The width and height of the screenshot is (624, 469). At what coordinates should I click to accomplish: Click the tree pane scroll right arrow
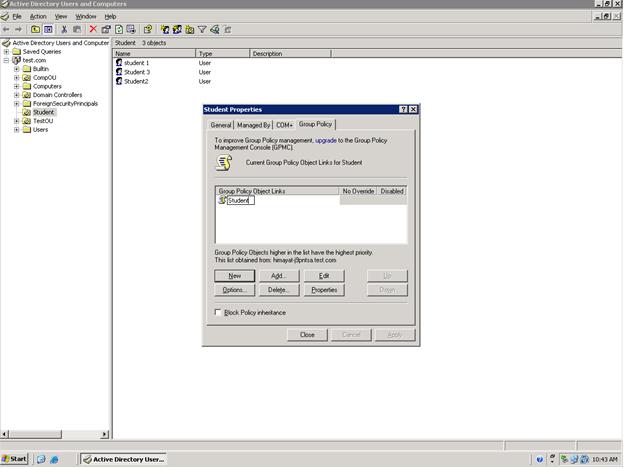[x=105, y=434]
